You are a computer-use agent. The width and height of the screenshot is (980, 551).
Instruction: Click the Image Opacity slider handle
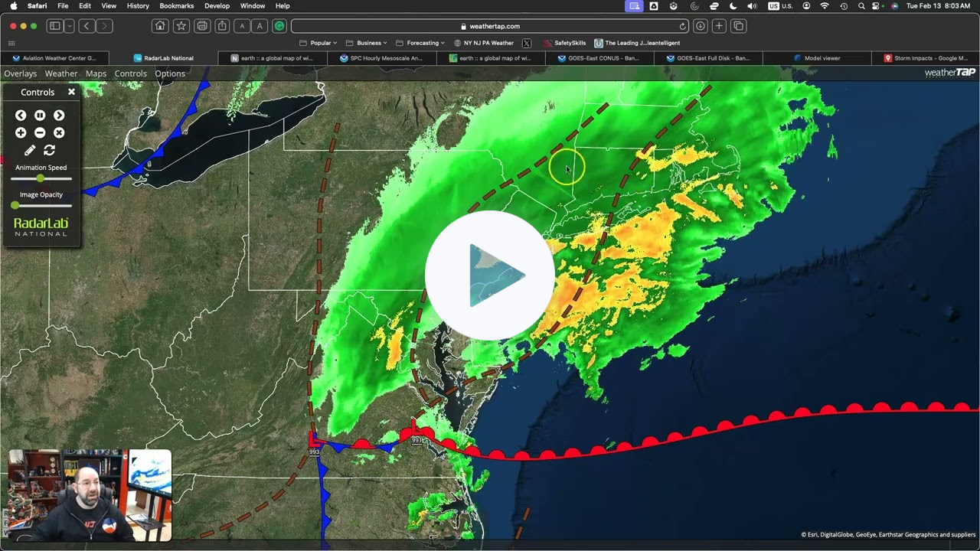tap(15, 205)
